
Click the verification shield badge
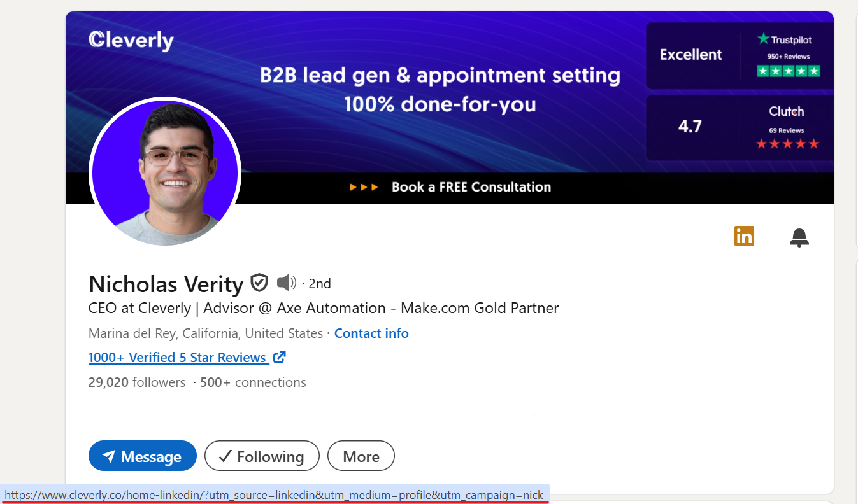[259, 283]
